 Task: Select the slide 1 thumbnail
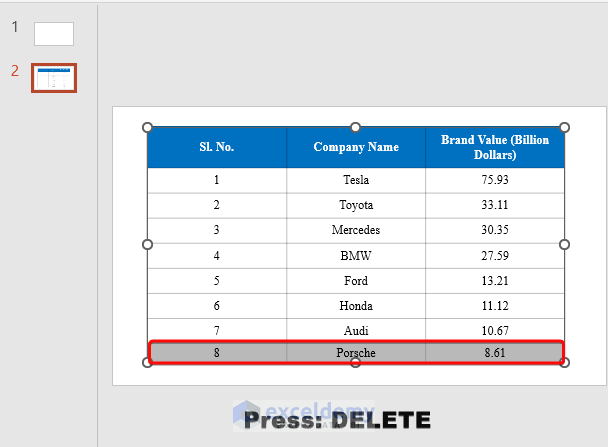54,34
